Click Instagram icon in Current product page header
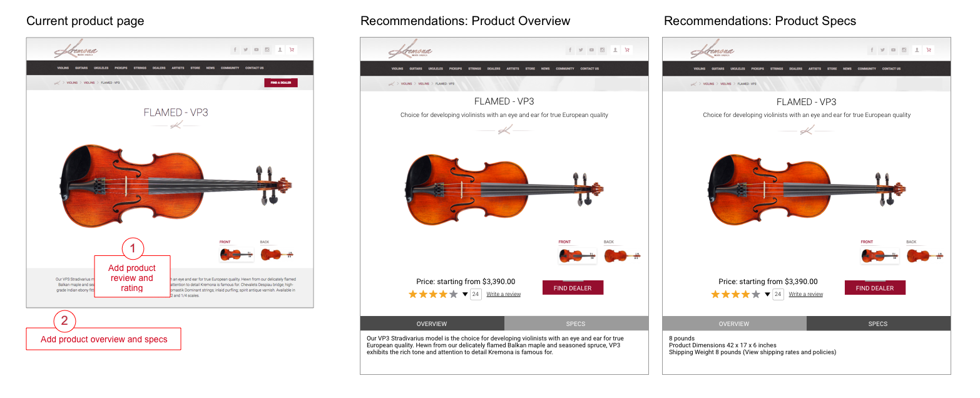The image size is (980, 398). 267,49
